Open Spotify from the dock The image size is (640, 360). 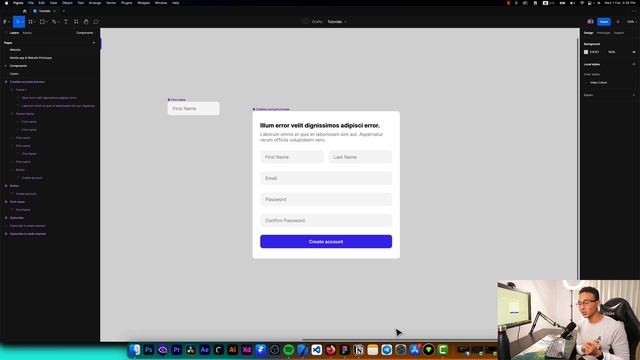(289, 350)
